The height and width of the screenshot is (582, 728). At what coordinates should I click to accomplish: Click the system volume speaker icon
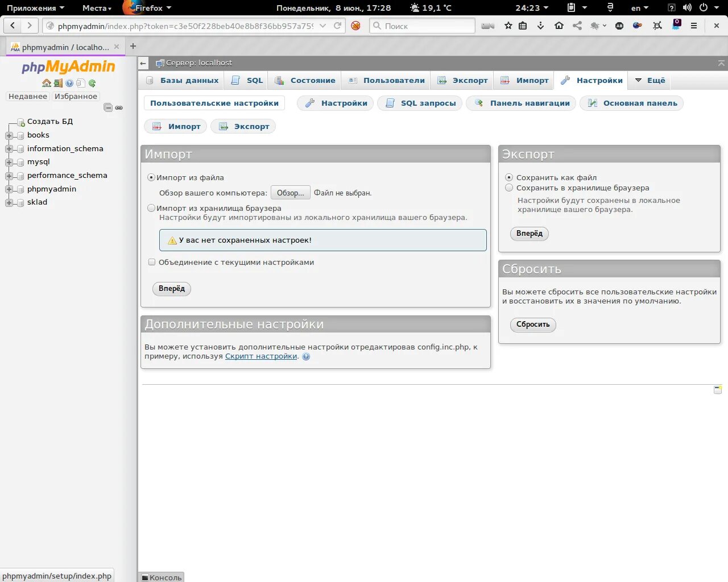pyautogui.click(x=687, y=7)
